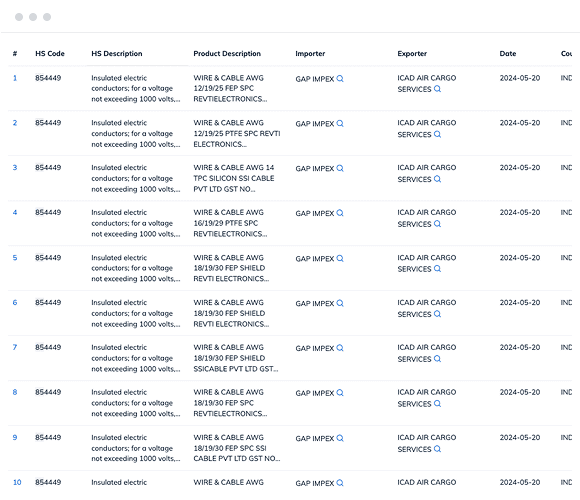Search exporter ICAD AIR CARGO in row 4
The height and width of the screenshot is (500, 580).
pos(437,224)
